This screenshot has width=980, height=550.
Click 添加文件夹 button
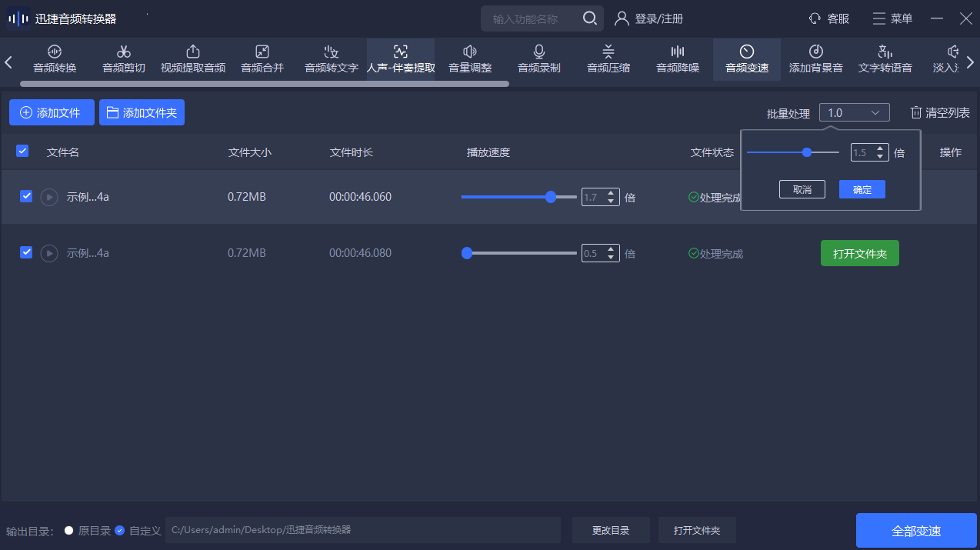(x=142, y=112)
